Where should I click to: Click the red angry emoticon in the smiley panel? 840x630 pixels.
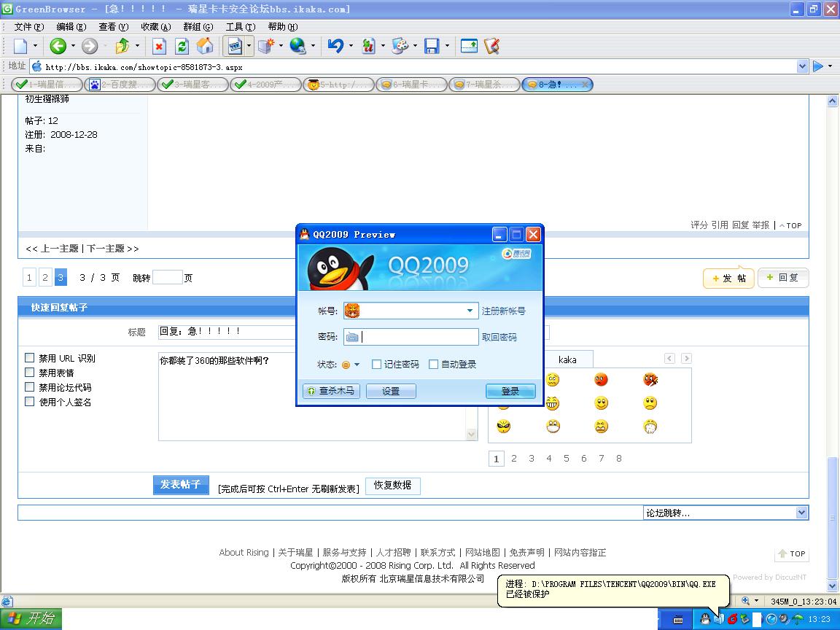pos(601,380)
